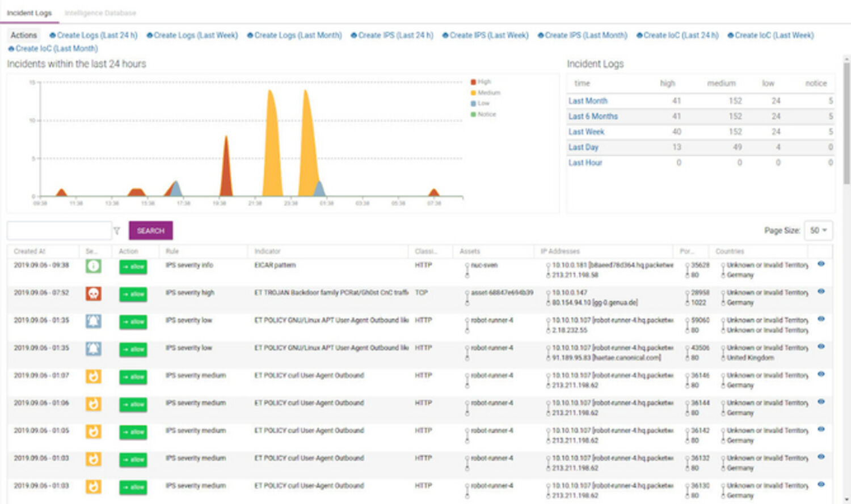Click the red skull high-severity icon
The width and height of the screenshot is (851, 504).
pyautogui.click(x=94, y=294)
